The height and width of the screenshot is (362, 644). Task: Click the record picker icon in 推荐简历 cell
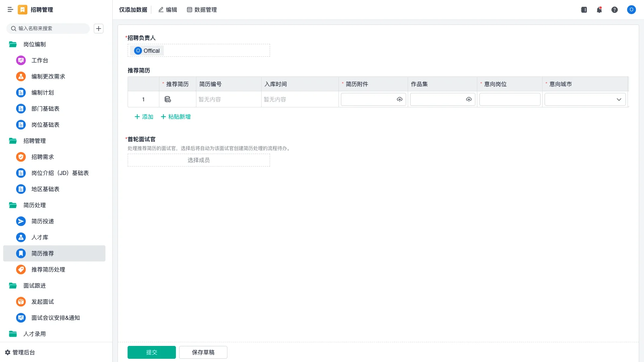click(x=167, y=99)
